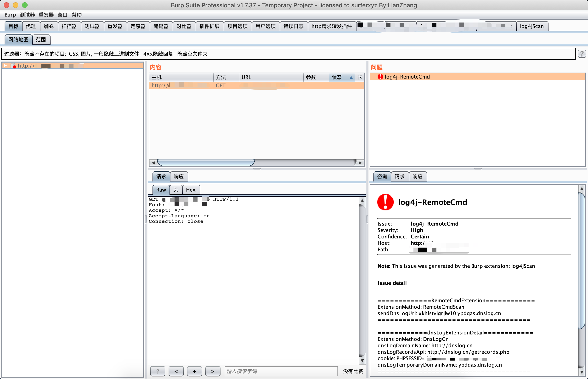
Task: Open the 范围 sub-tab
Action: tap(41, 39)
